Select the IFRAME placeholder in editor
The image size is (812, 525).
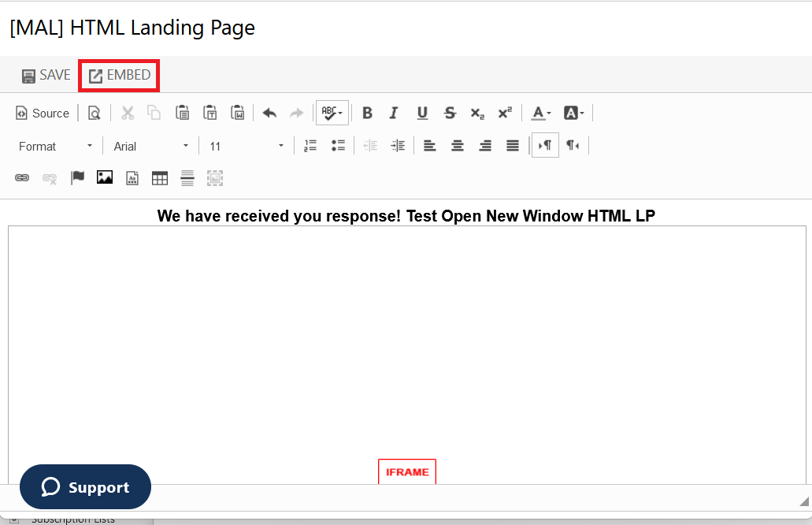pos(407,471)
